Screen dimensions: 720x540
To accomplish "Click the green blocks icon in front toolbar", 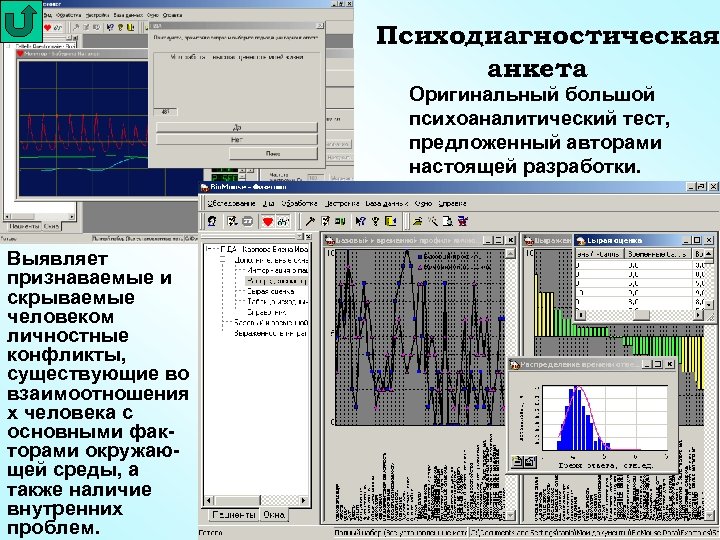I will (x=340, y=222).
